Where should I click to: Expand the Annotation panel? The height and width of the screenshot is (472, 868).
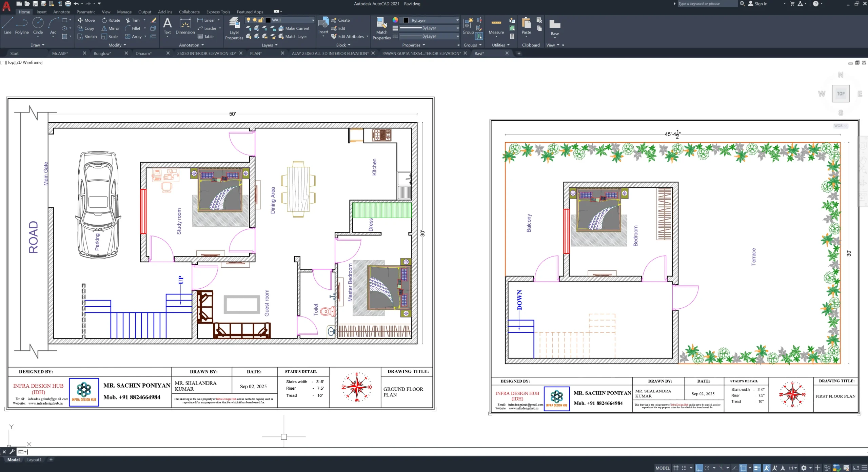(x=192, y=45)
